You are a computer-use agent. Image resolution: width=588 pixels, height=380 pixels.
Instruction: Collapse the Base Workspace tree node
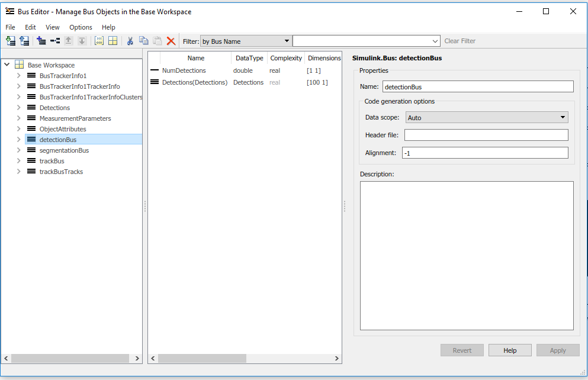(7, 65)
